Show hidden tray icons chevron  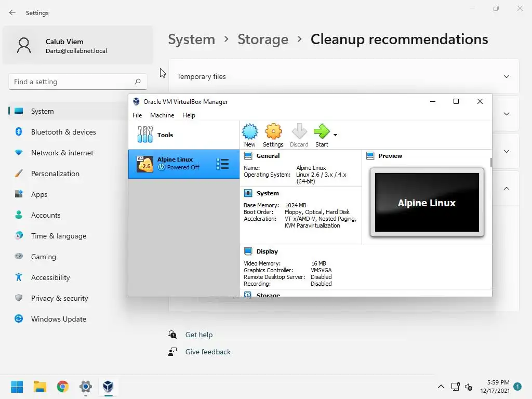441,387
